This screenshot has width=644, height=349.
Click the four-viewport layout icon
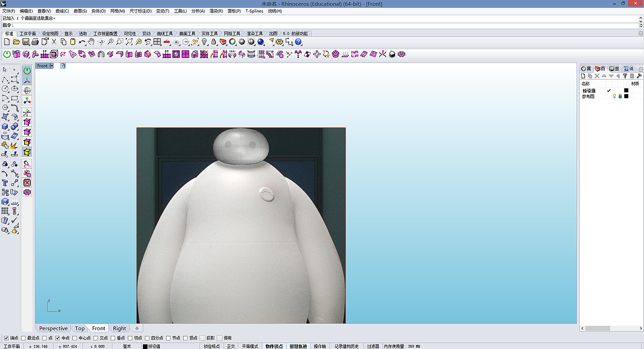click(157, 42)
